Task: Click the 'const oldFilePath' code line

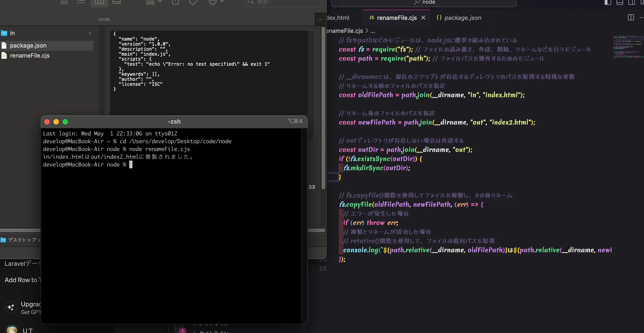Action: (431, 95)
